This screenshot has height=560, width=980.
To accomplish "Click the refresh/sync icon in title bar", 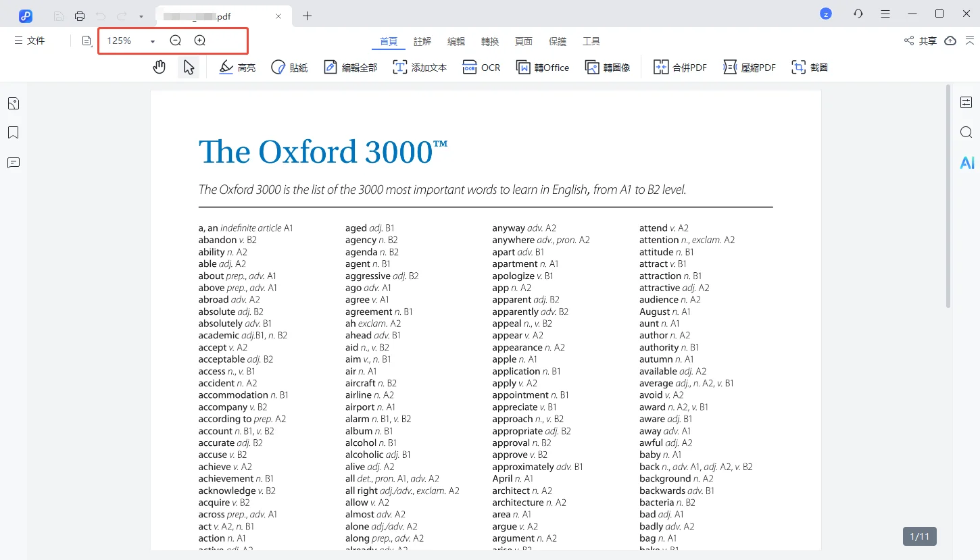I will 858,14.
